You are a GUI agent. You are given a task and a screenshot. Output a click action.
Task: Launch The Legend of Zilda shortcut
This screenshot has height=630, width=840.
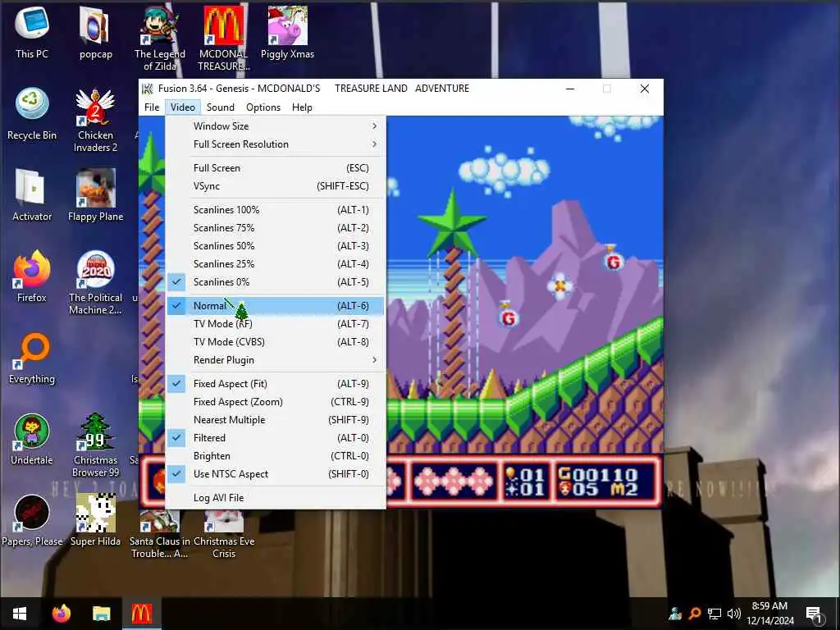160,38
